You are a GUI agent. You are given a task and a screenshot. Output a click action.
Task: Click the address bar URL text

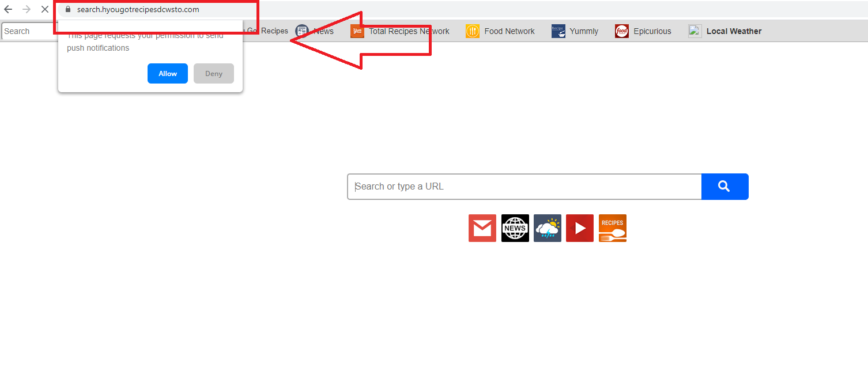(x=138, y=9)
